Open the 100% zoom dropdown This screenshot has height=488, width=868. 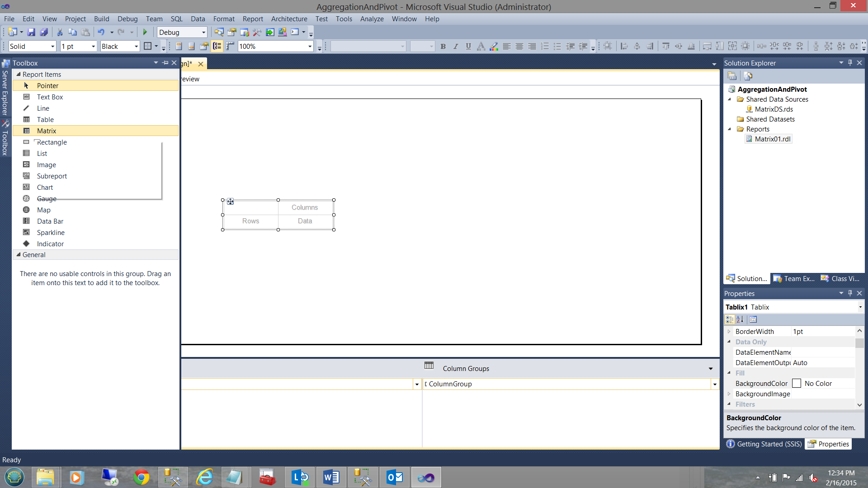pyautogui.click(x=310, y=46)
